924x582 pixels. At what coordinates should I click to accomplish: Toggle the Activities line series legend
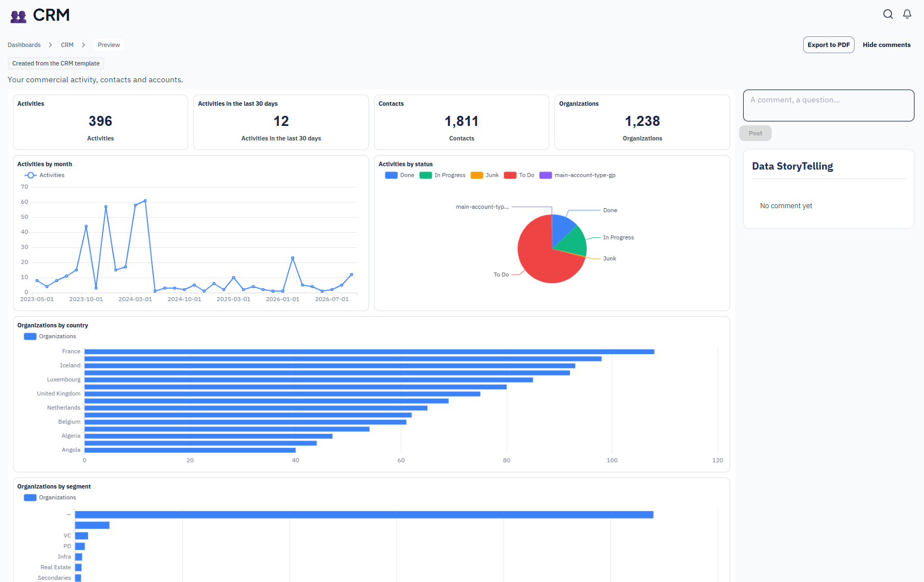click(44, 175)
